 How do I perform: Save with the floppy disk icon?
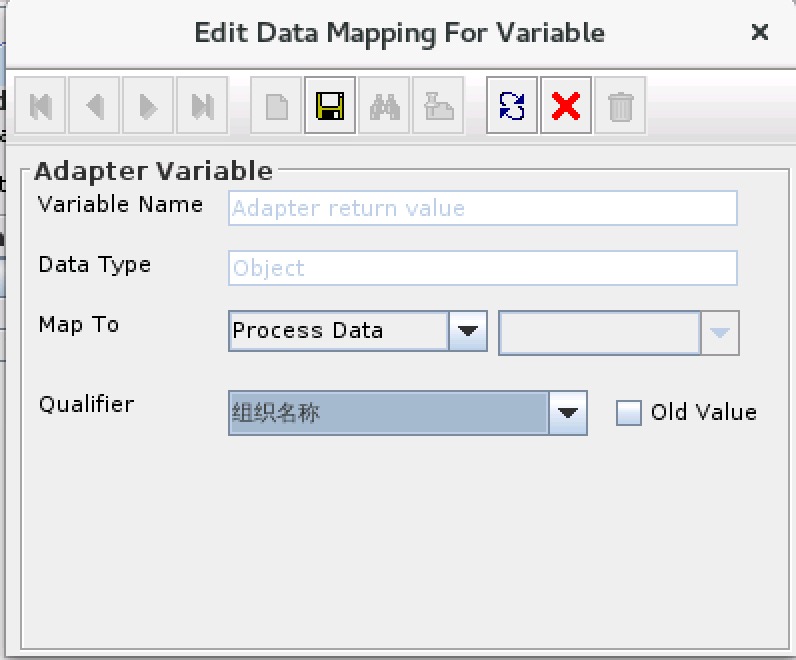click(330, 106)
